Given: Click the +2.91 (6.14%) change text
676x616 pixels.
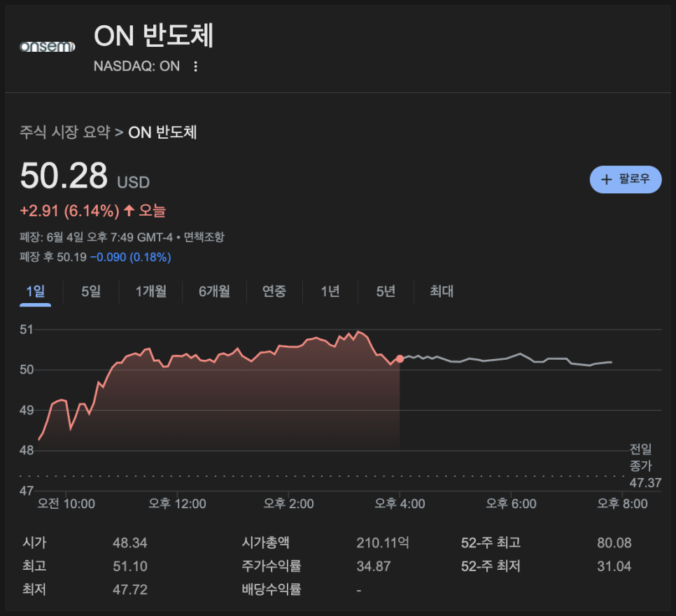Looking at the screenshot, I should (x=70, y=211).
